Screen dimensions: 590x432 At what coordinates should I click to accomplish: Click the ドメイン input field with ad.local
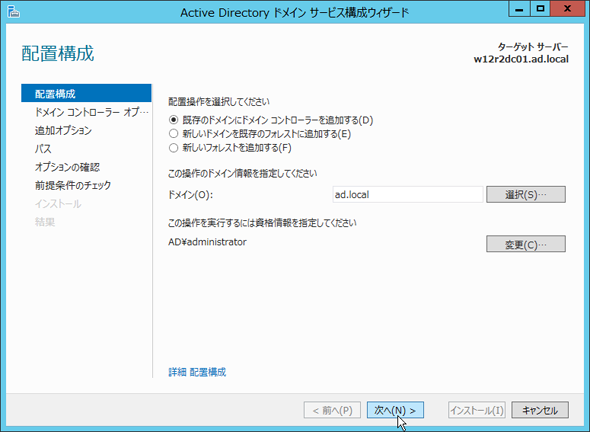[408, 195]
